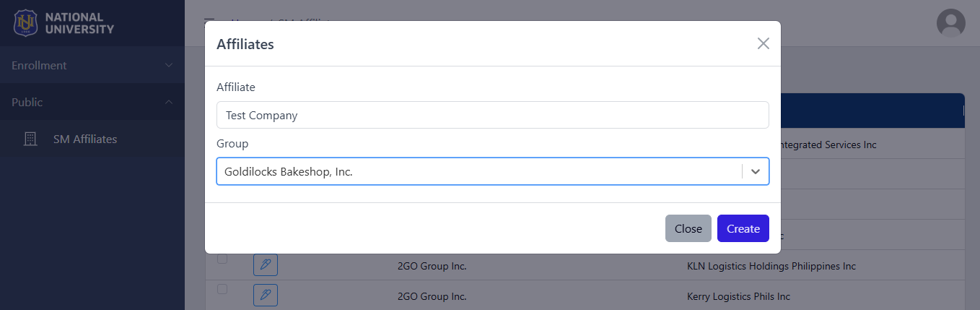This screenshot has height=310, width=980.
Task: Edit the KLN Logistics Holdings row pencil icon
Action: click(x=266, y=265)
